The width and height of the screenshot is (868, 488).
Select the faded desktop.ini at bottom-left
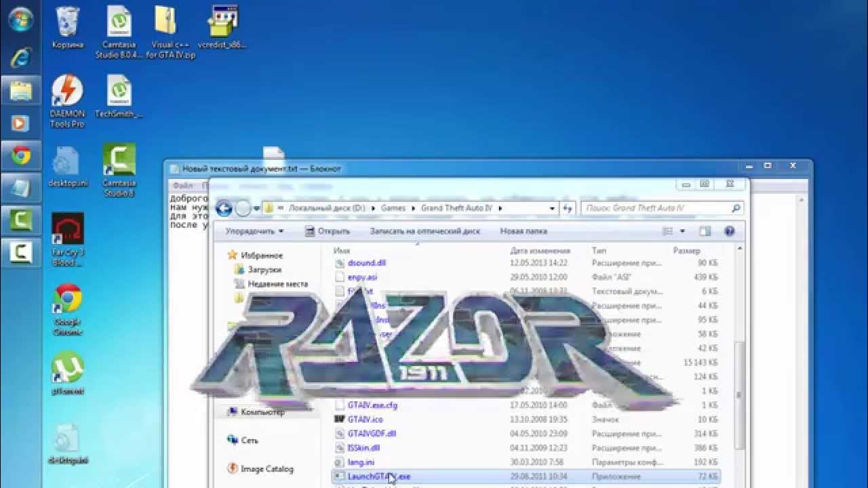click(x=67, y=444)
